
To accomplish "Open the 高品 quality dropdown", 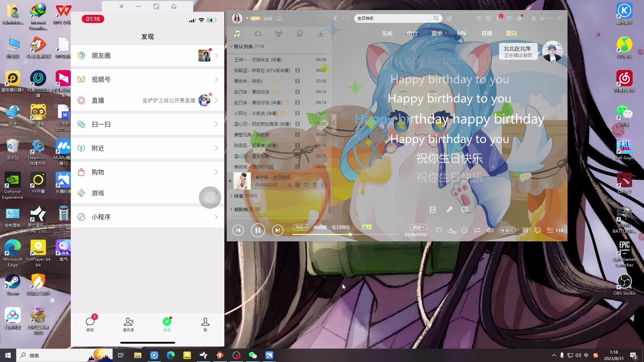I will click(300, 227).
